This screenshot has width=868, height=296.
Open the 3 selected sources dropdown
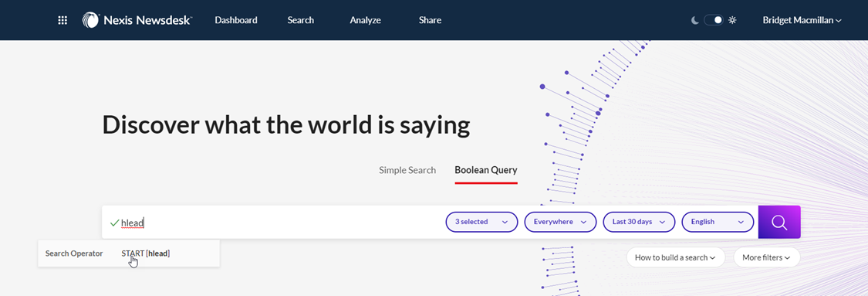pos(481,222)
